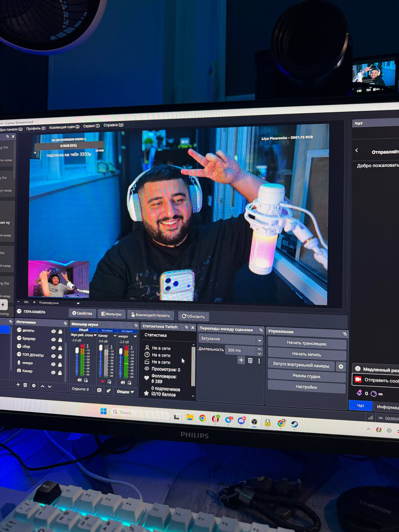
Task: Open the 'Затухание' transition dropdown
Action: [230, 339]
